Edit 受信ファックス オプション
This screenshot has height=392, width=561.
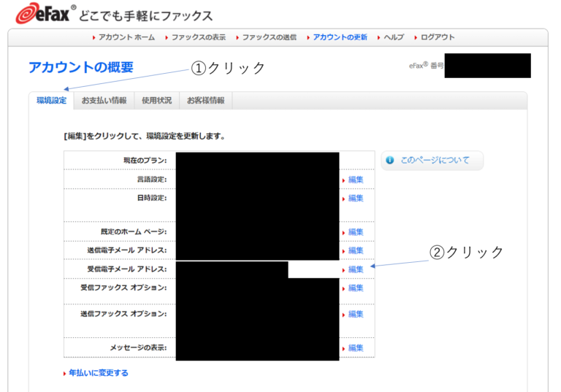click(x=355, y=288)
